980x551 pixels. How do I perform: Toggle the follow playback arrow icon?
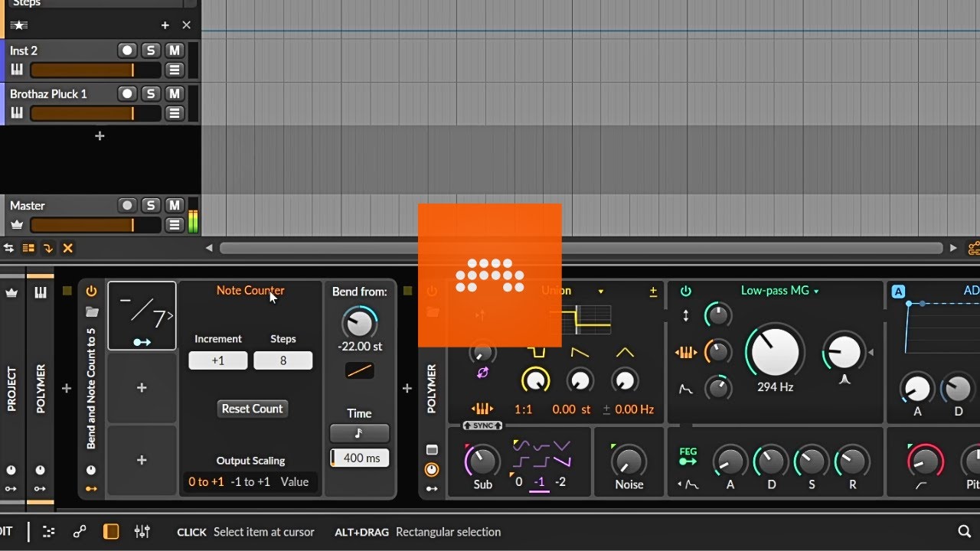(48, 248)
